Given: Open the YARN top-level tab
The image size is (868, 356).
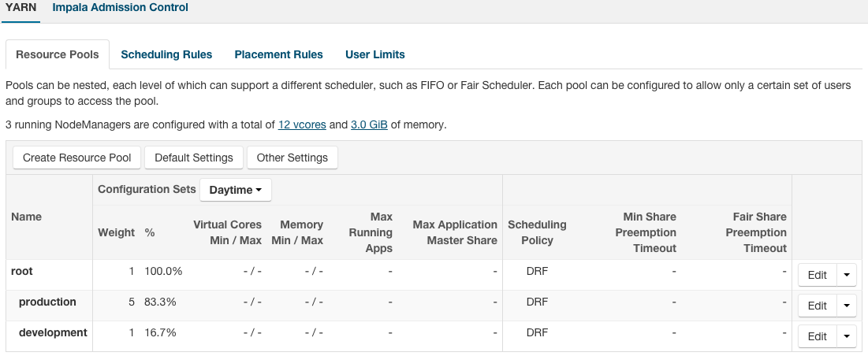Looking at the screenshot, I should (x=21, y=8).
